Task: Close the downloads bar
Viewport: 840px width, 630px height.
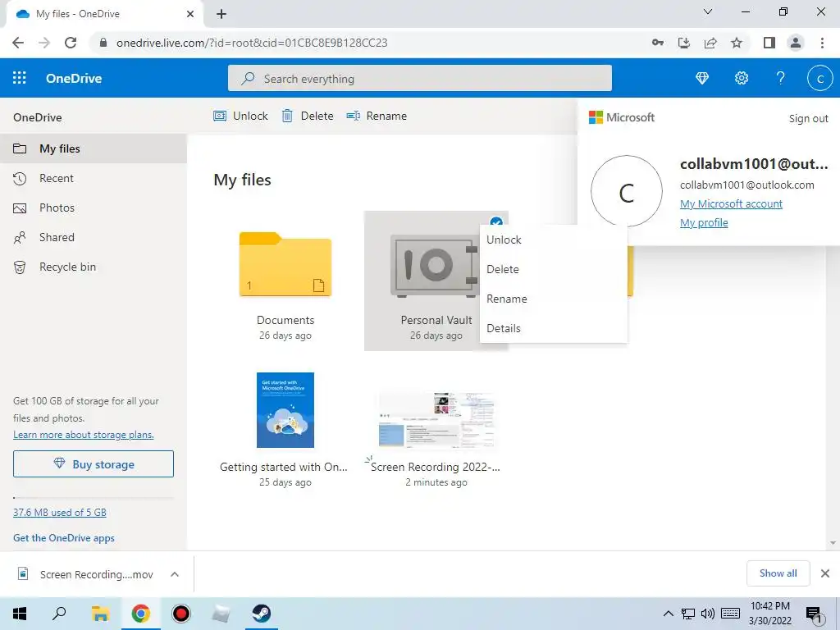Action: [x=825, y=573]
